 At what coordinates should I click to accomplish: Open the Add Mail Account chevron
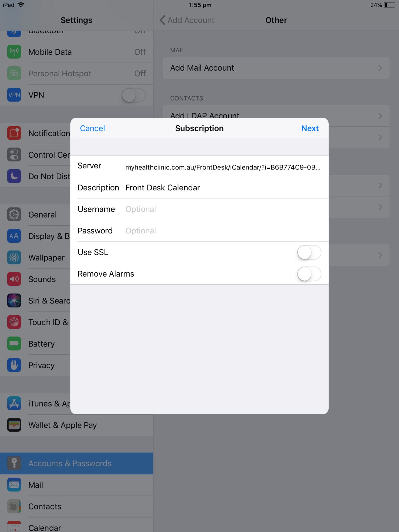380,68
